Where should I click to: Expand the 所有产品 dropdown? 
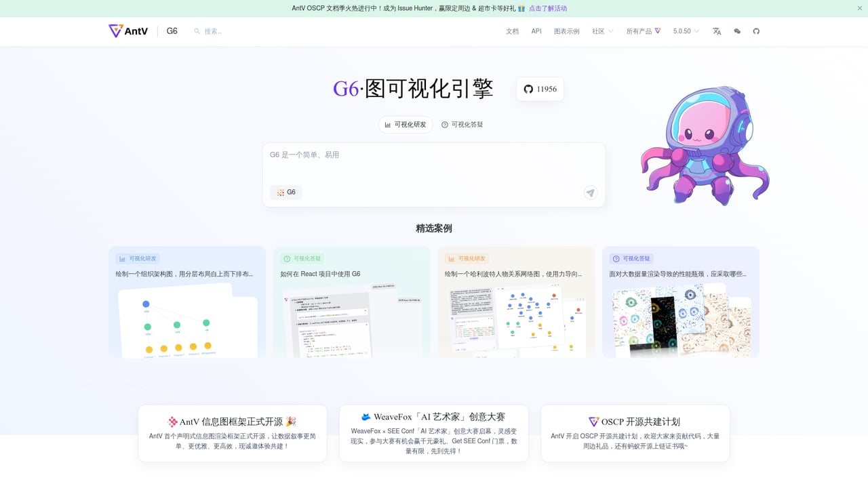click(643, 31)
